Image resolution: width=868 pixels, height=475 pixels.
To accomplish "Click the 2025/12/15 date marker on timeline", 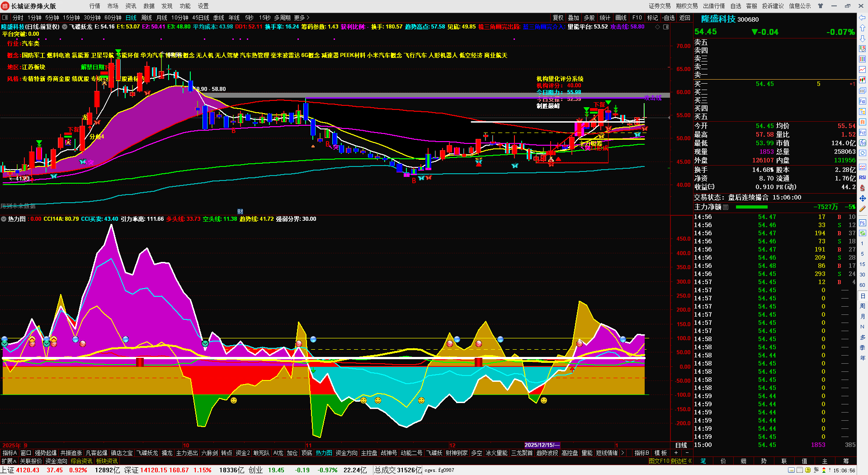I will point(542,445).
